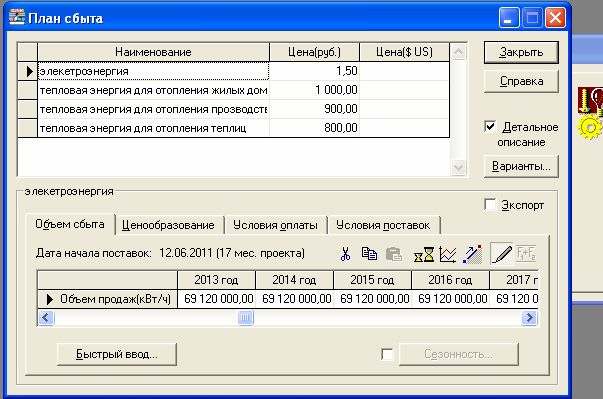Show the line chart graph icon
Screen dimensions: 603x399
(x=448, y=254)
